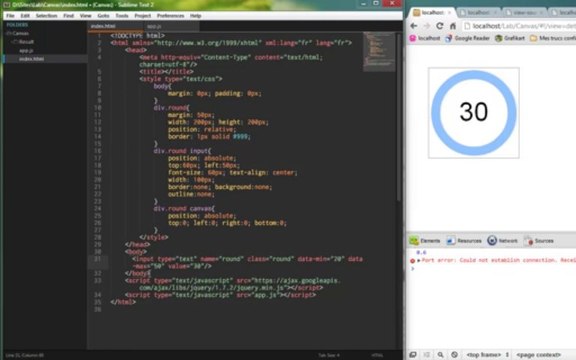Open the Find menu
This screenshot has height=360, width=576.
(x=69, y=16)
